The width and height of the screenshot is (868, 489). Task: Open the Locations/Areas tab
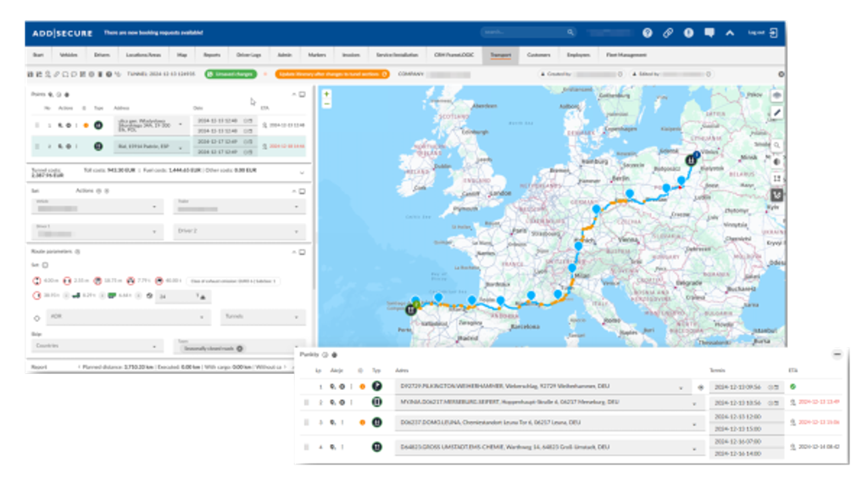click(x=143, y=55)
